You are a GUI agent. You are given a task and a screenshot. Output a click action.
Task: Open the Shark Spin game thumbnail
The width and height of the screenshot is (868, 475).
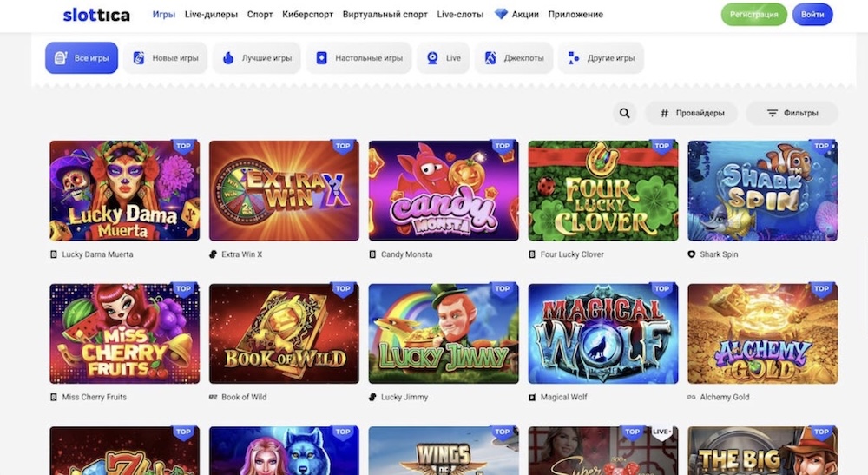tap(762, 191)
